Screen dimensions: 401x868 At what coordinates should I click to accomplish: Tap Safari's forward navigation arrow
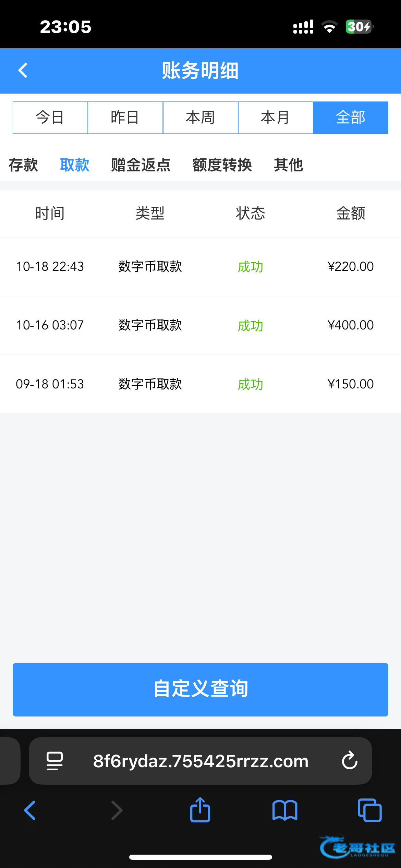point(117,810)
